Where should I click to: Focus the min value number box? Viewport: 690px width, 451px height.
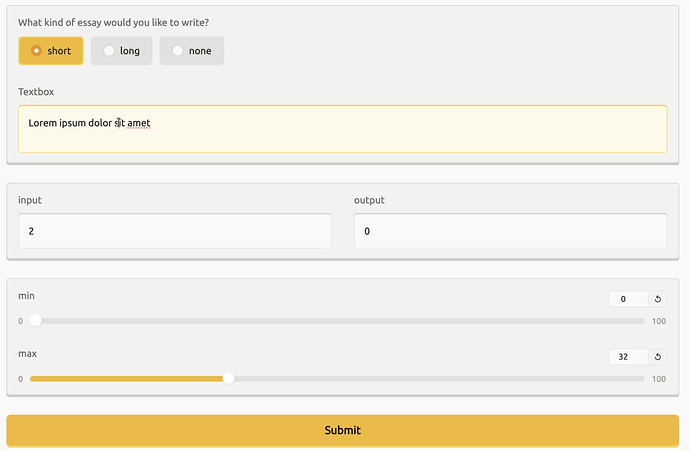click(627, 299)
